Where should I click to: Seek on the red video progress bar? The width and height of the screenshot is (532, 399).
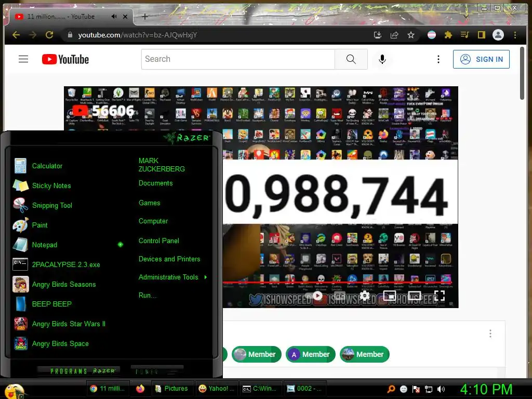click(337, 282)
